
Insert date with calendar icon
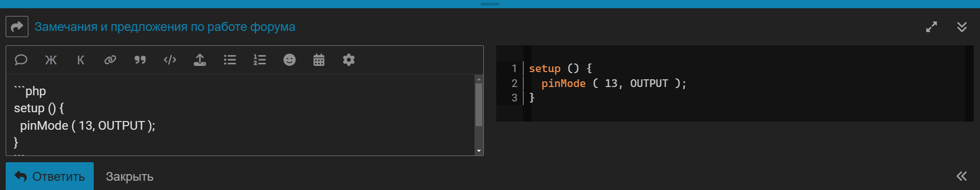[x=319, y=60]
